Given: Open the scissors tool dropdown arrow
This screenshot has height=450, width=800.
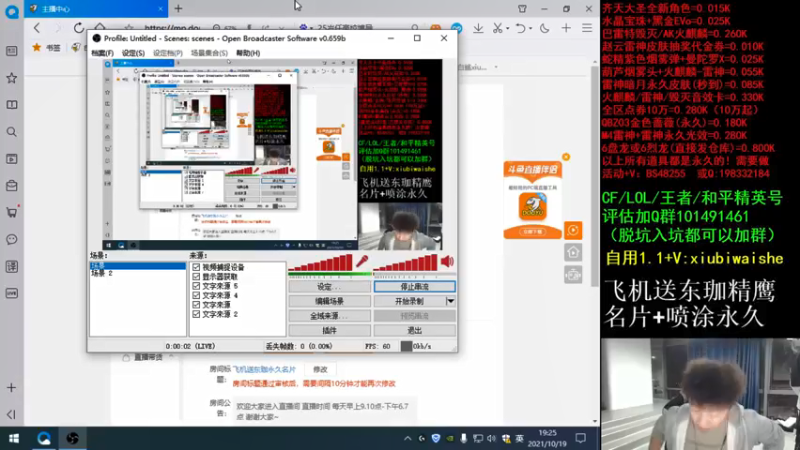Looking at the screenshot, I should point(507,29).
